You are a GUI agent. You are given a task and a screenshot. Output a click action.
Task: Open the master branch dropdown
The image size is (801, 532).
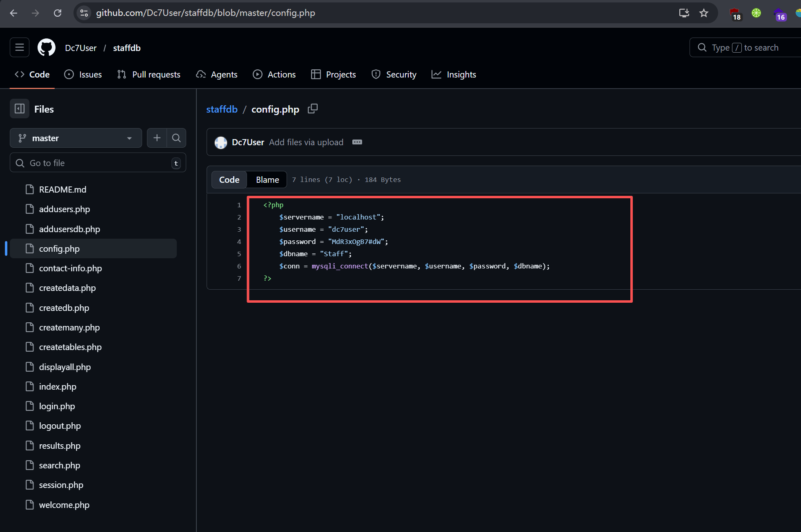click(x=76, y=138)
